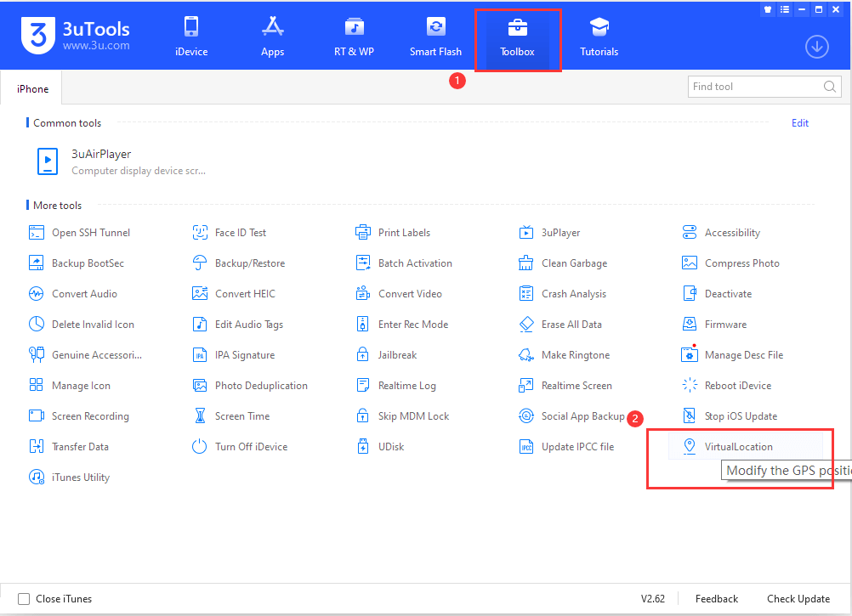Click the Find tool search field
852x616 pixels.
[755, 87]
